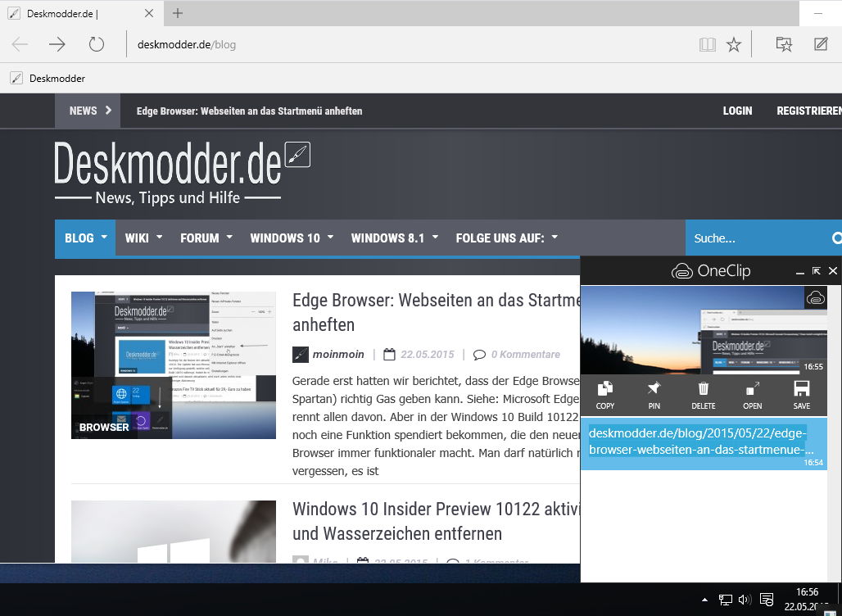Click the LOGIN link

point(737,111)
